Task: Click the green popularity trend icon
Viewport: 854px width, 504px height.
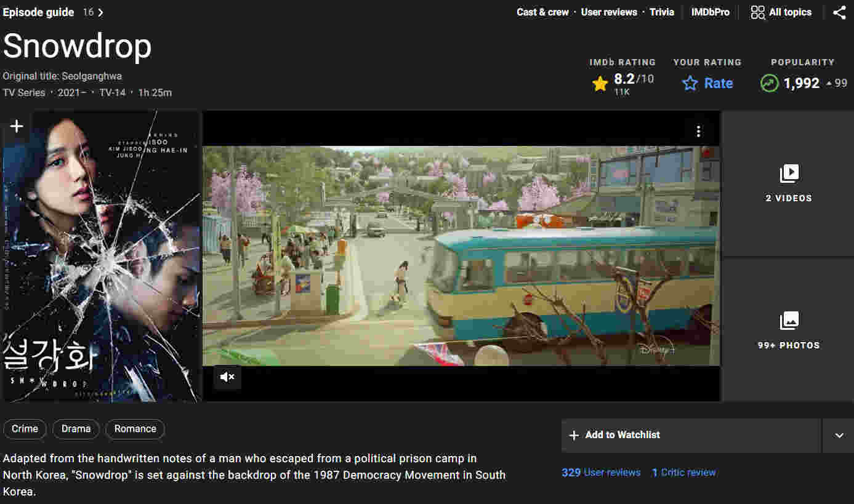Action: (x=769, y=84)
